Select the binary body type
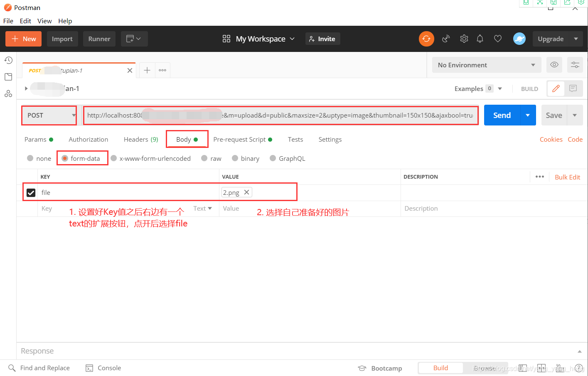This screenshot has height=376, width=588. (246, 158)
